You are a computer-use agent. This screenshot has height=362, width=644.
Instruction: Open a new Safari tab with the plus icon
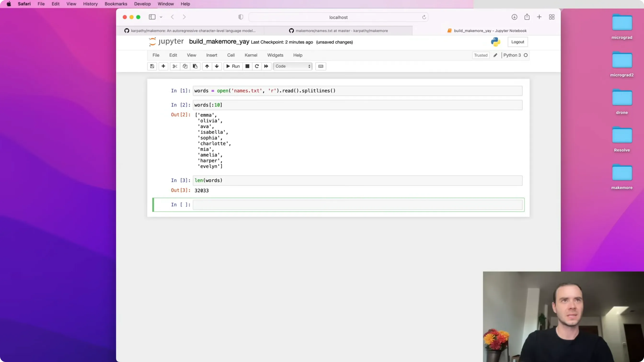click(539, 17)
